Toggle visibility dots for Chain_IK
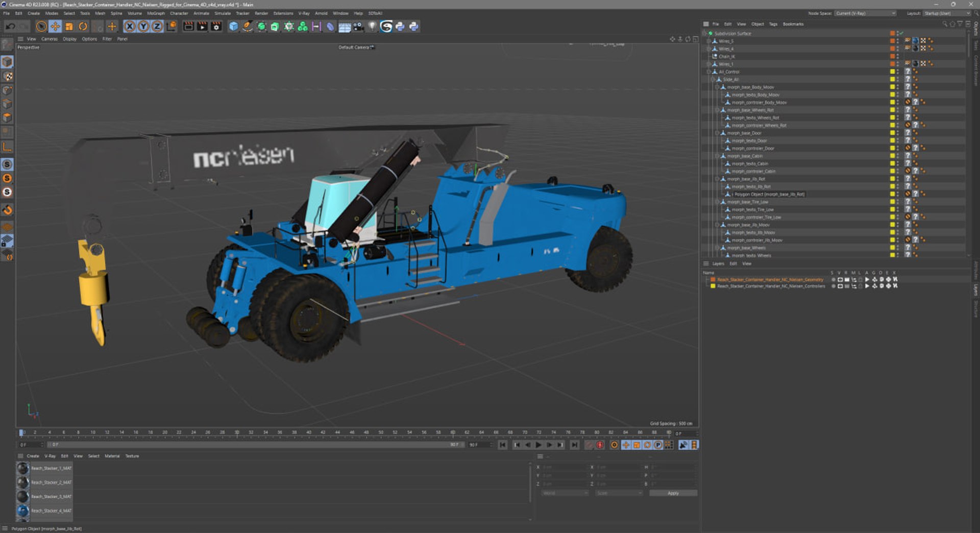The height and width of the screenshot is (533, 980). pos(898,57)
